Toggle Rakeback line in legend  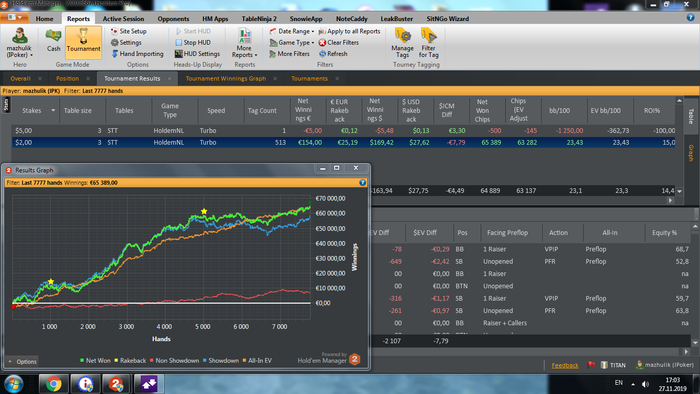[130, 361]
